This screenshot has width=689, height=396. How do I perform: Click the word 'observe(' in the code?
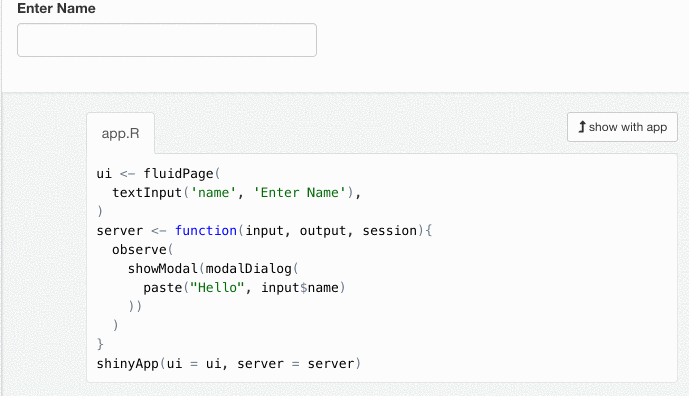coord(143,250)
